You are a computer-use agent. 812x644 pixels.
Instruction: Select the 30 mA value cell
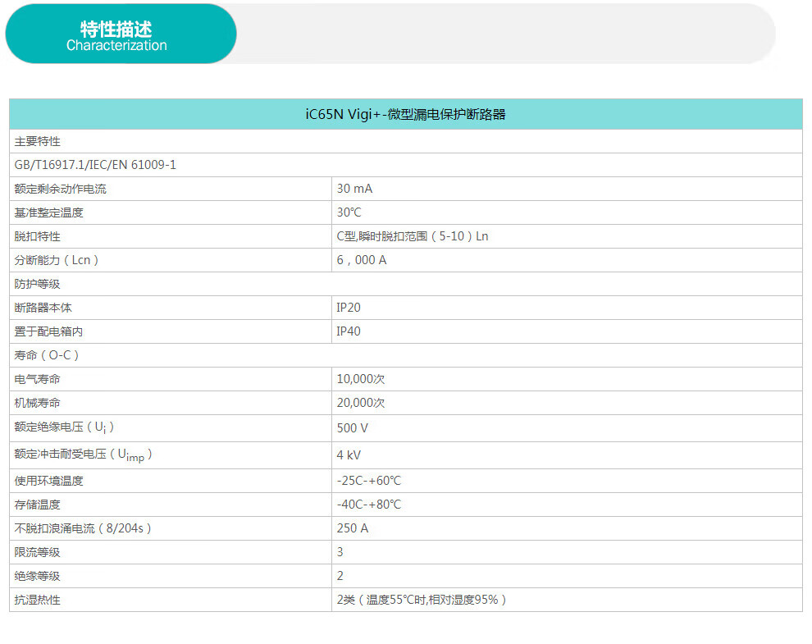567,189
